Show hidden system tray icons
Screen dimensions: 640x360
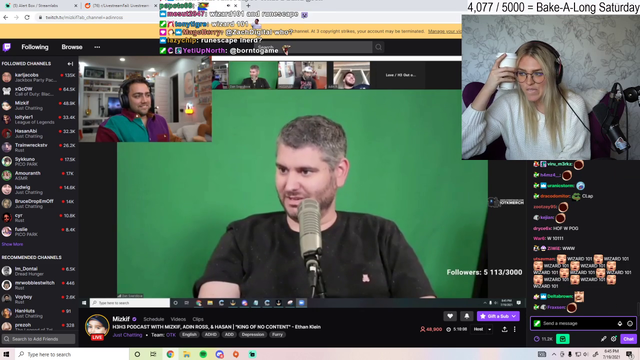click(x=554, y=354)
